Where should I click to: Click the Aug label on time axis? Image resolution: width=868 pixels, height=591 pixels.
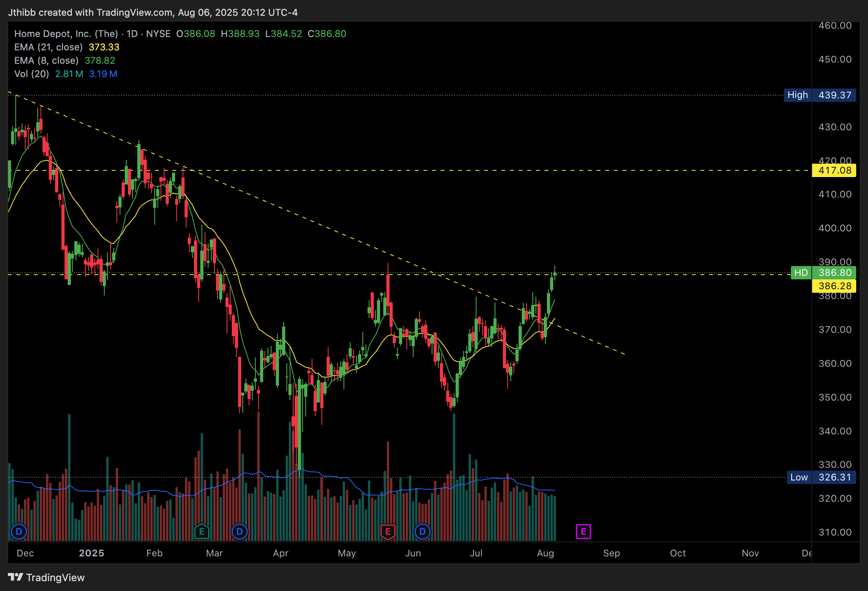pos(545,553)
